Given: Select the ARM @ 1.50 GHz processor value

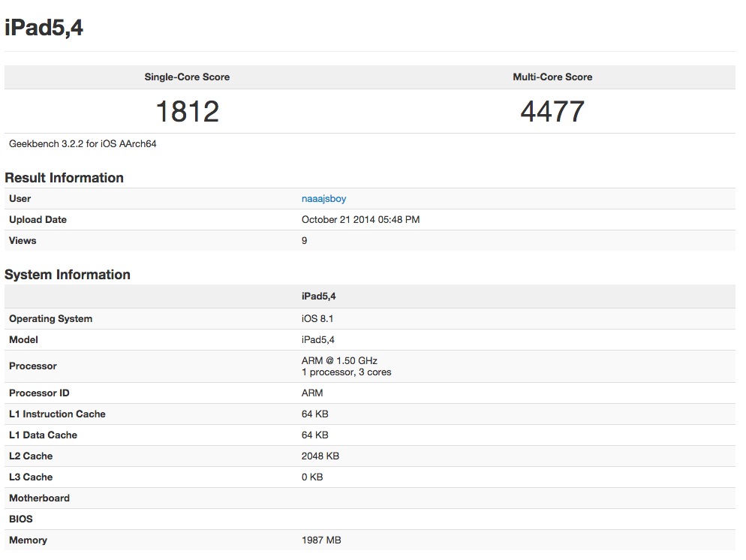Looking at the screenshot, I should tap(339, 360).
